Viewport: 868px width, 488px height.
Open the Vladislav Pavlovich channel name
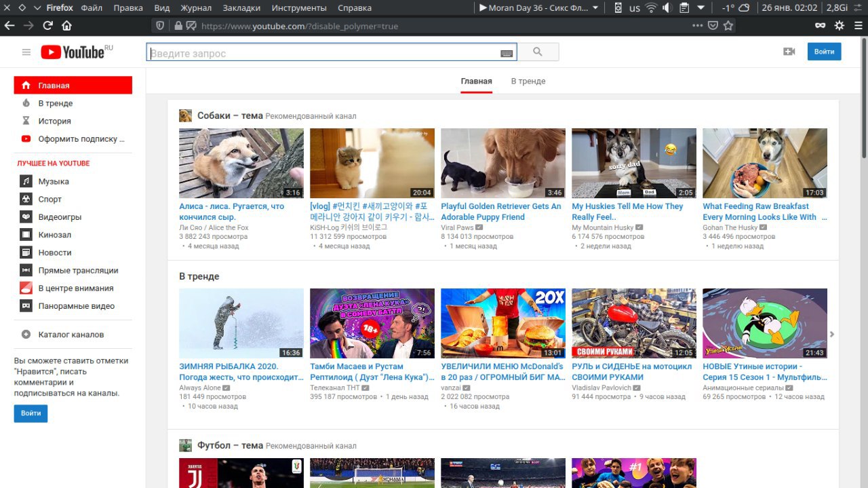pos(601,388)
